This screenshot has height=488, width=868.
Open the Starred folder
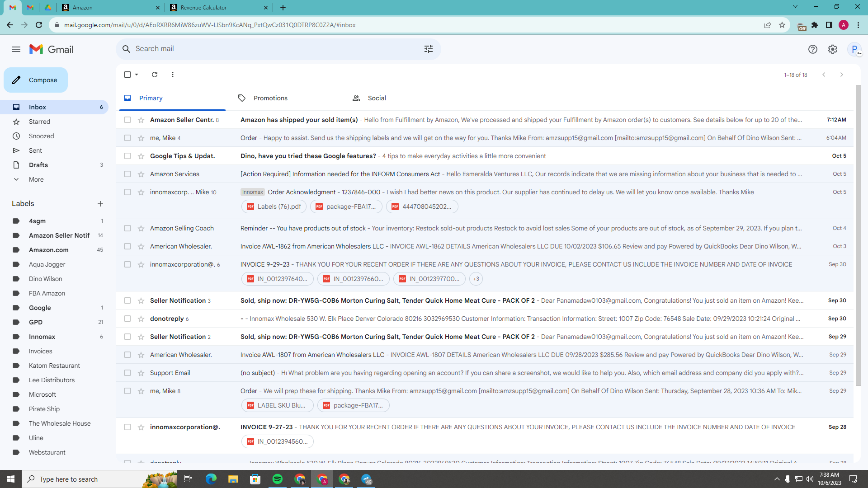39,122
